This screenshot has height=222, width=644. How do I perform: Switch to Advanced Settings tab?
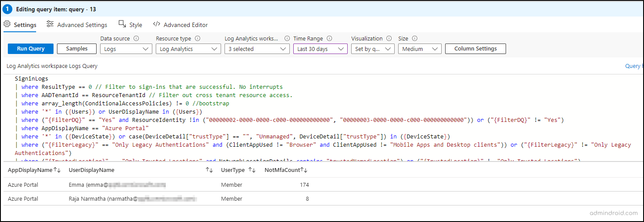tap(77, 25)
